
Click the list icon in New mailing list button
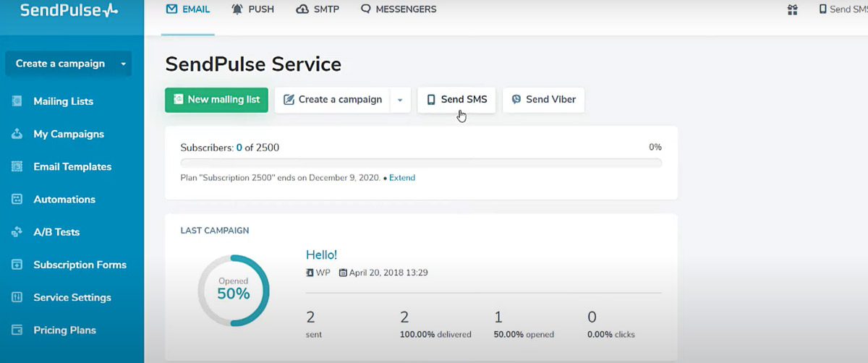(178, 100)
